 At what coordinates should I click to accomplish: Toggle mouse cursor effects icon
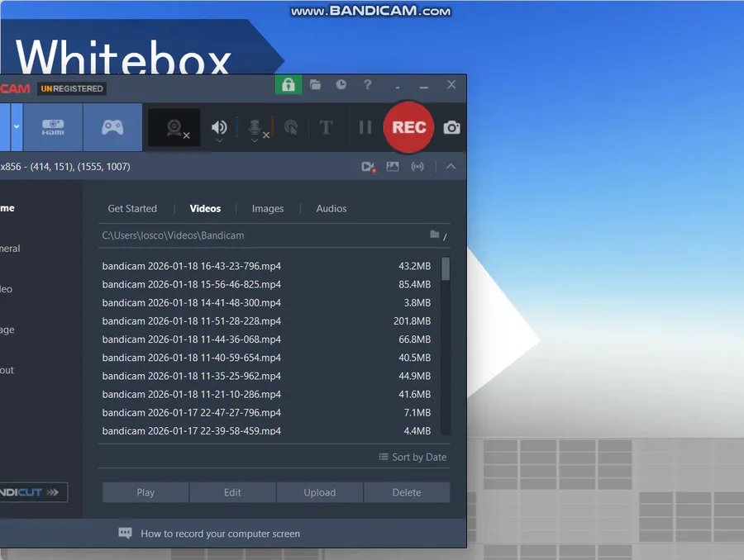[291, 127]
